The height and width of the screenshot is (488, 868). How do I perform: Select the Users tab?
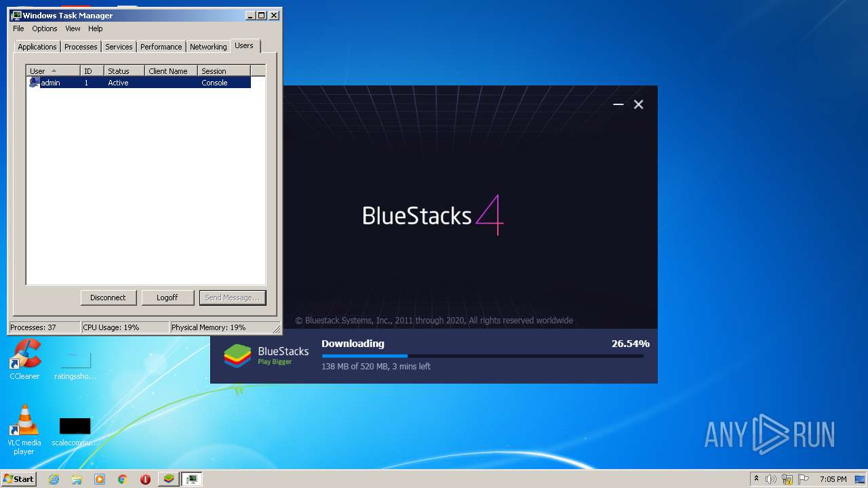click(x=244, y=45)
